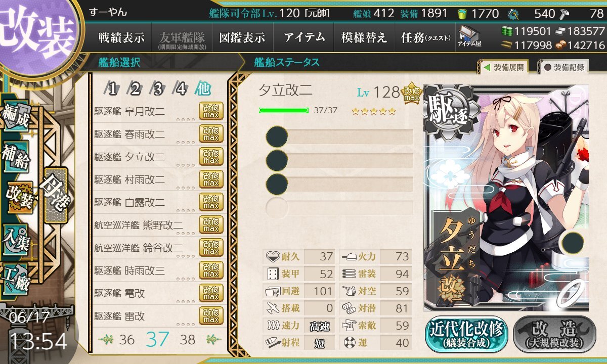
Task: Open the 戦績表示 records menu
Action: 121,37
